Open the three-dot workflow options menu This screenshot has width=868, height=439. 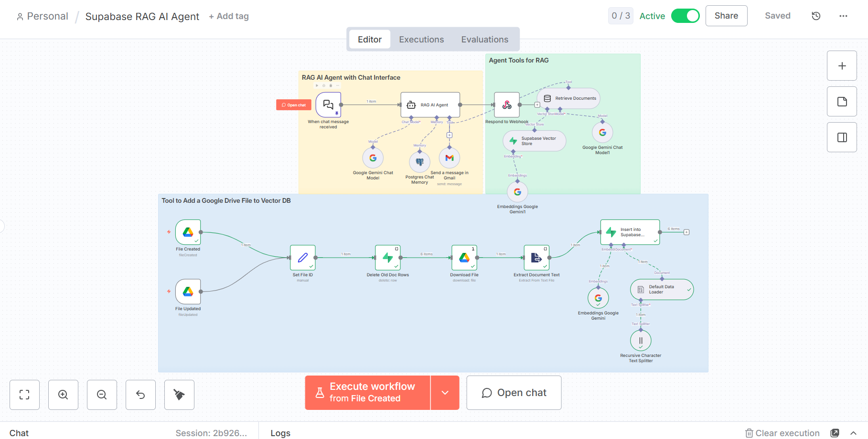click(843, 16)
